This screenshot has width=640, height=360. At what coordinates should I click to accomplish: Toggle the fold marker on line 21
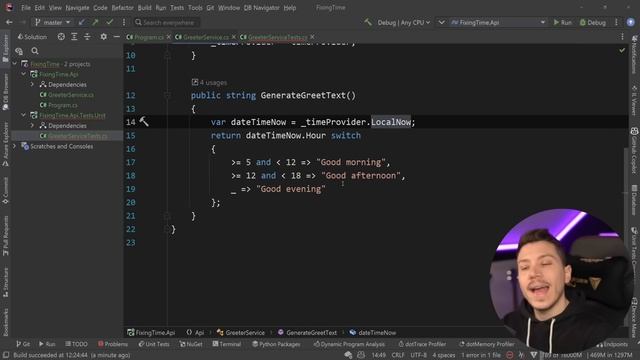[167, 216]
